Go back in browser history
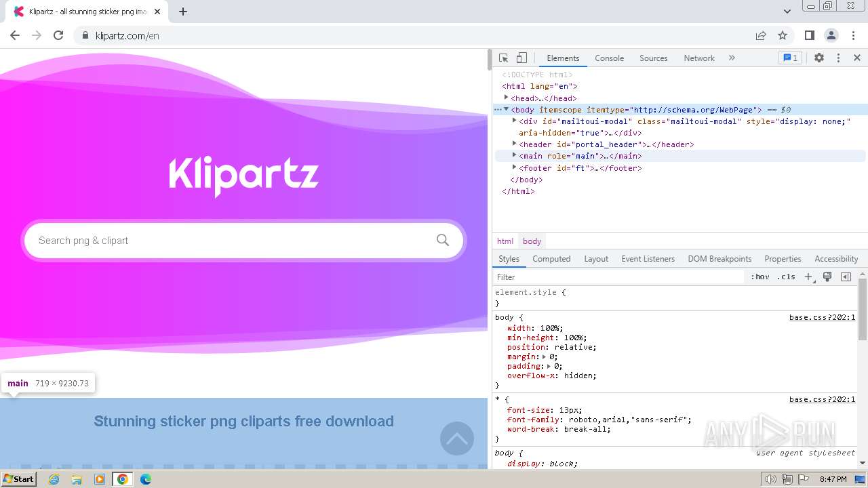 coord(15,35)
